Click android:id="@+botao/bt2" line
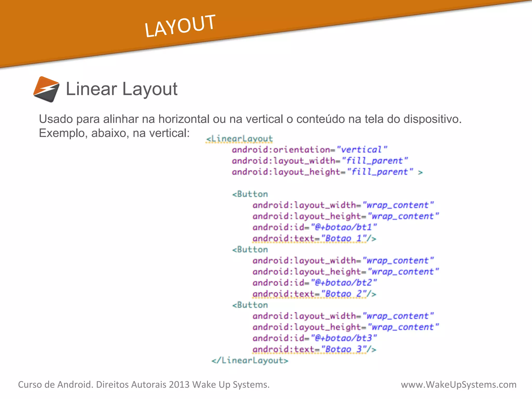 point(315,283)
